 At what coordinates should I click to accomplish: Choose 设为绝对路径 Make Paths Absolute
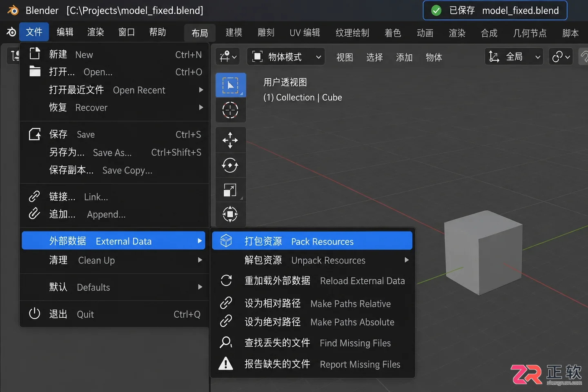(x=312, y=322)
